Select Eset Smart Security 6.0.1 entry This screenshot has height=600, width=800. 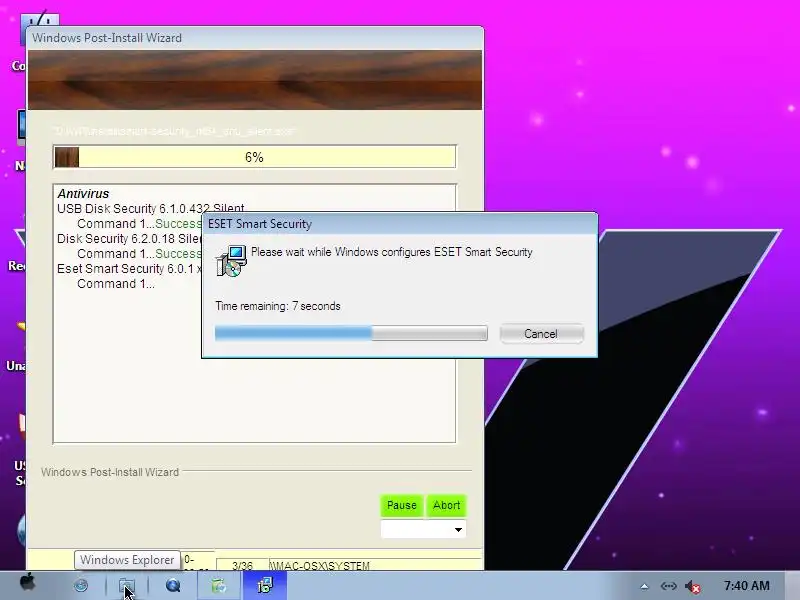pyautogui.click(x=129, y=268)
